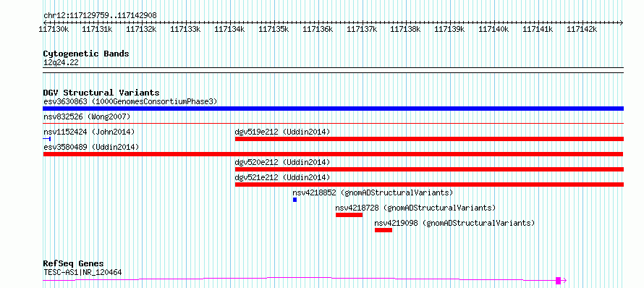Click the 12q24.22 cytogenetic band line
The height and width of the screenshot is (288, 644).
click(x=333, y=70)
